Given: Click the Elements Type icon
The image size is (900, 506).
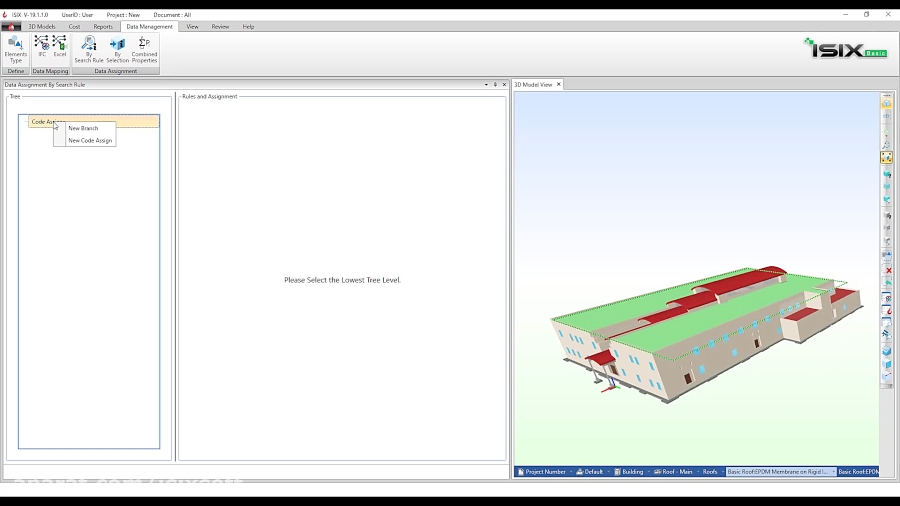Looking at the screenshot, I should (x=15, y=49).
